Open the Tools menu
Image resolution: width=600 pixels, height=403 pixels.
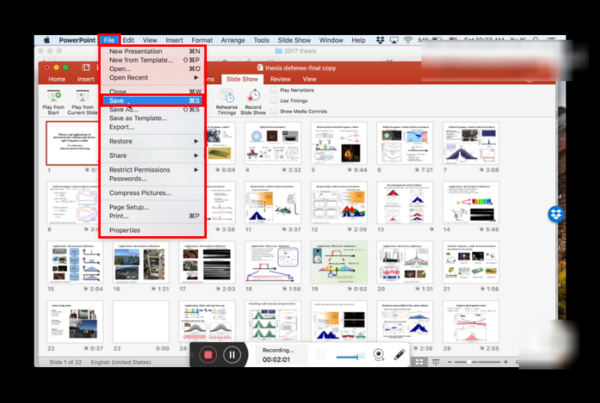[x=261, y=40]
